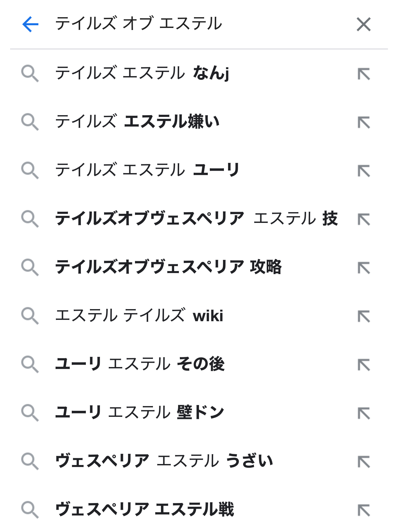The width and height of the screenshot is (394, 532).
Task: Fill query arrow for ヴェスペリア エステル 技
Action: (x=364, y=219)
